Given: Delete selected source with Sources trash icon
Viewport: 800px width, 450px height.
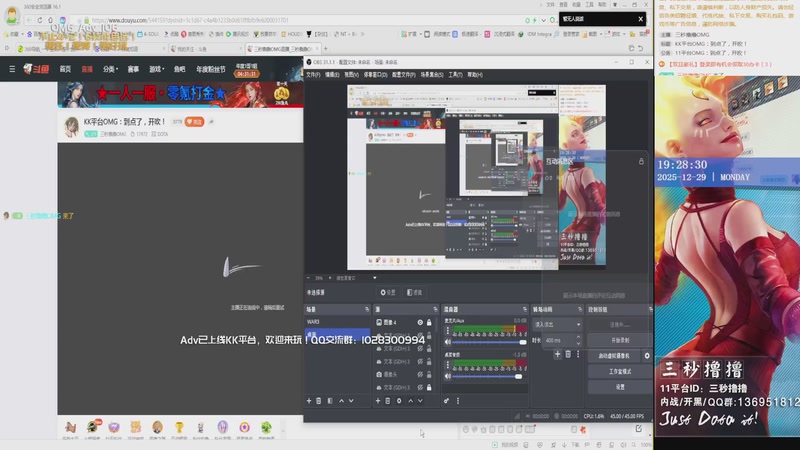Looking at the screenshot, I should [x=388, y=401].
